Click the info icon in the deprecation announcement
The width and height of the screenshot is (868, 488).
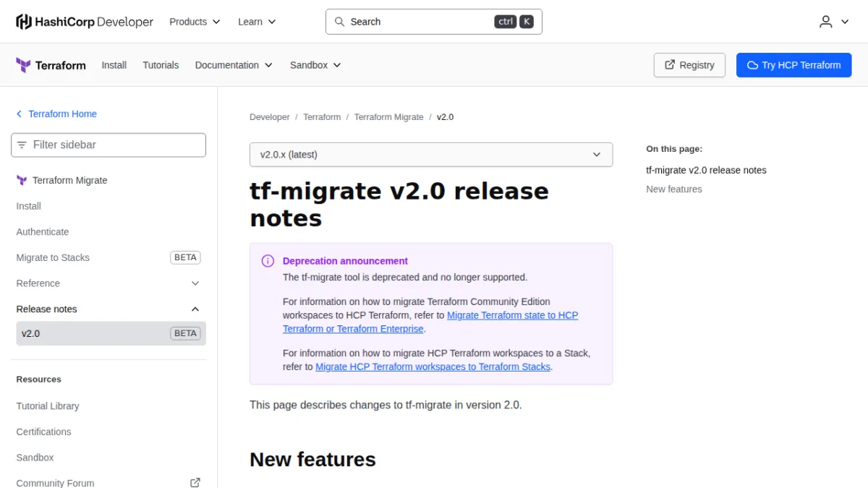point(268,261)
